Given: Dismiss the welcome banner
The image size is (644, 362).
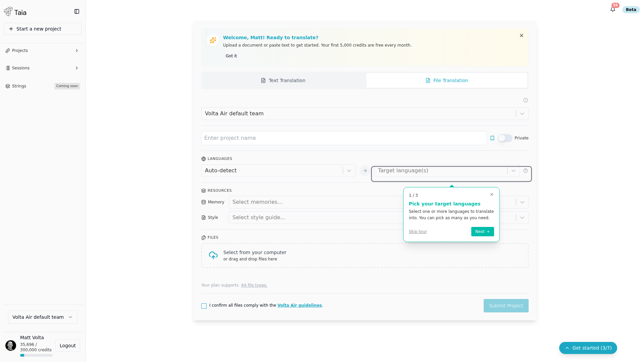Looking at the screenshot, I should pos(522,36).
